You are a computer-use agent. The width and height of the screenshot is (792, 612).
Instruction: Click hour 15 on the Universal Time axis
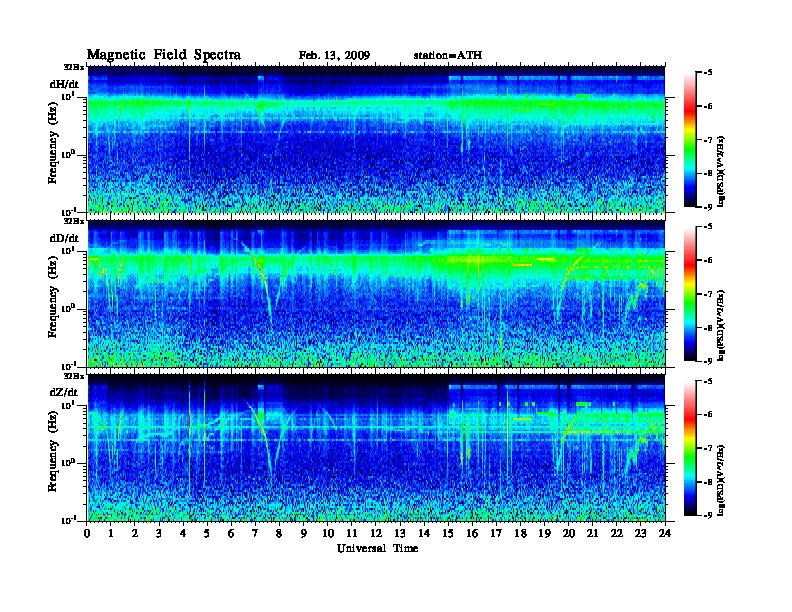448,533
